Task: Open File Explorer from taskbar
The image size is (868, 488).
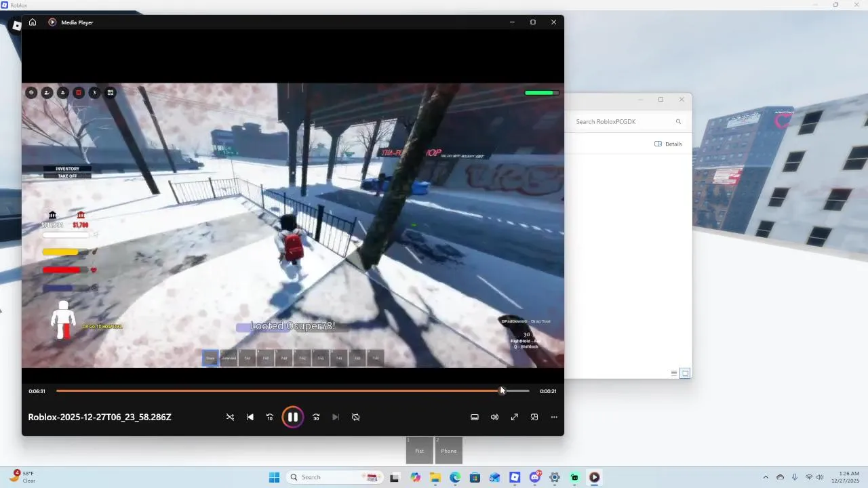Action: tap(435, 477)
